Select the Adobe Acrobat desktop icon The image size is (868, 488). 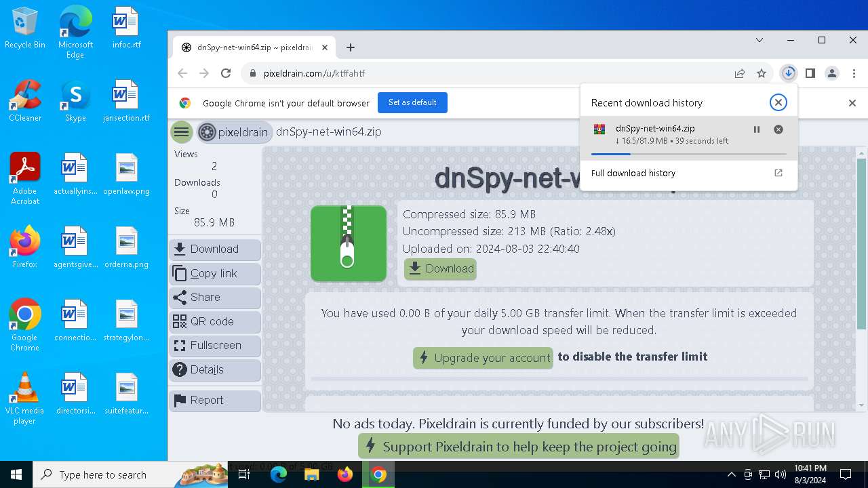coord(25,179)
